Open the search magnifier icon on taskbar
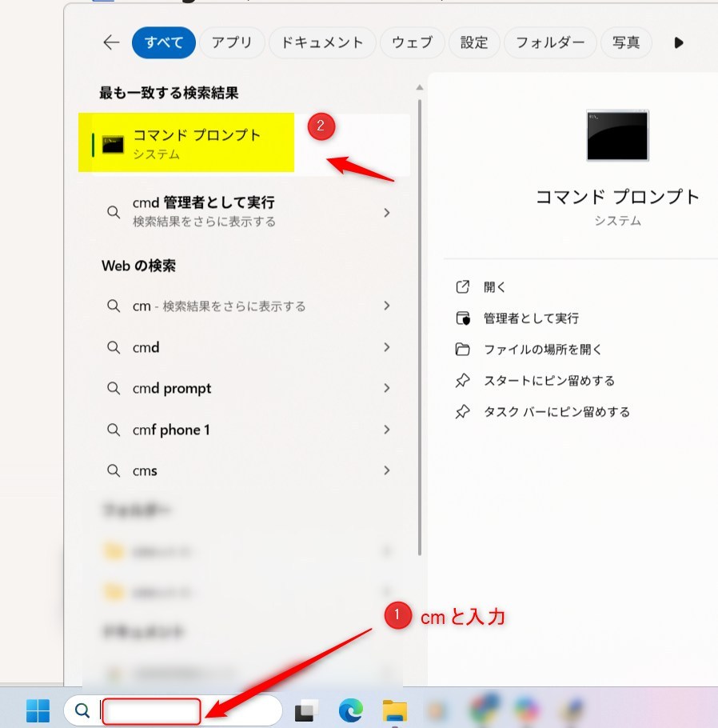 pyautogui.click(x=81, y=710)
